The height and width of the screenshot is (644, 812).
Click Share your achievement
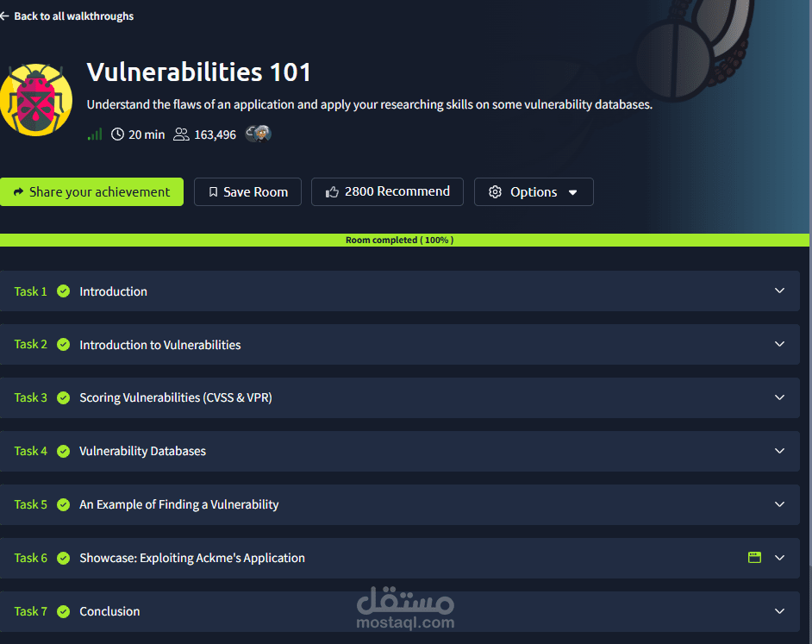[x=91, y=191]
